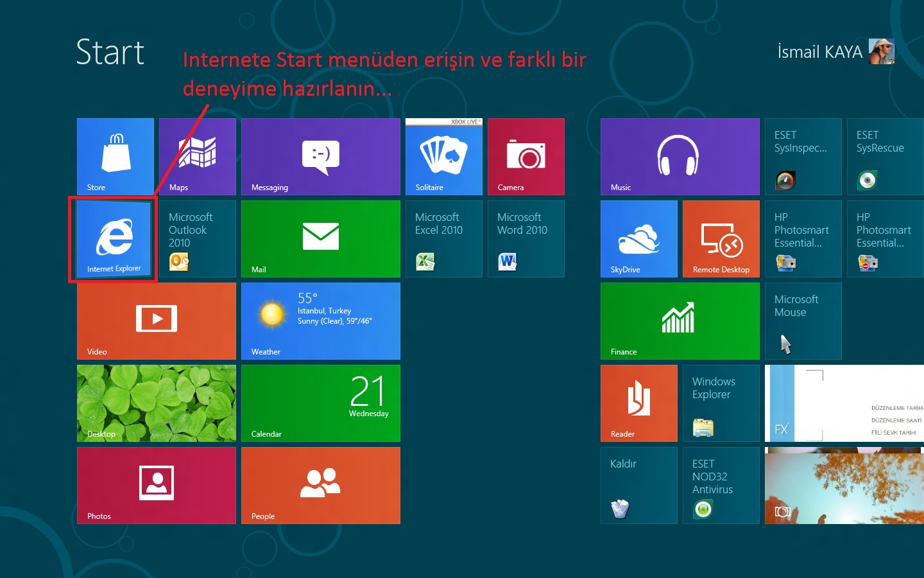Launch ESET SysInspector tile

pos(803,157)
